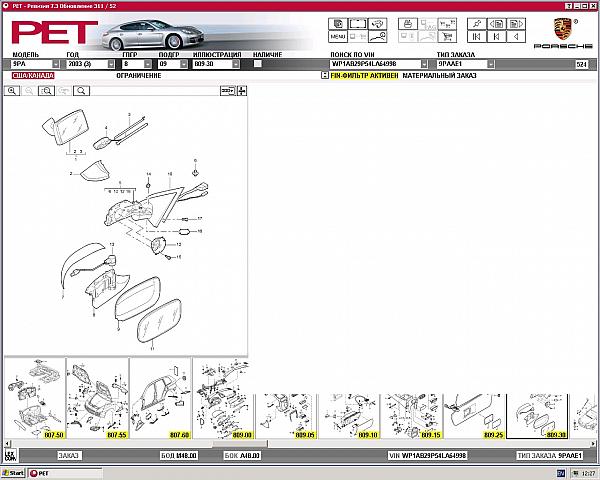600x480 pixels.
Task: Toggle the FIN-filter small indicator box
Action: [324, 75]
